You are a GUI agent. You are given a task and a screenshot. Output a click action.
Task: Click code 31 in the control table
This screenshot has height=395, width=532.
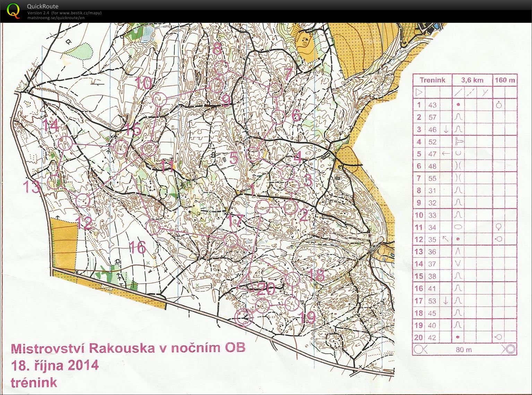(x=432, y=190)
